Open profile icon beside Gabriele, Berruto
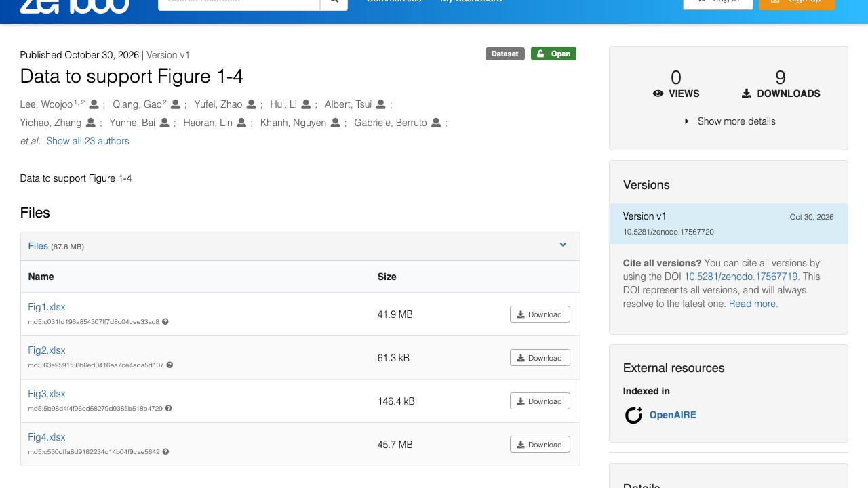This screenshot has width=868, height=488. point(436,123)
